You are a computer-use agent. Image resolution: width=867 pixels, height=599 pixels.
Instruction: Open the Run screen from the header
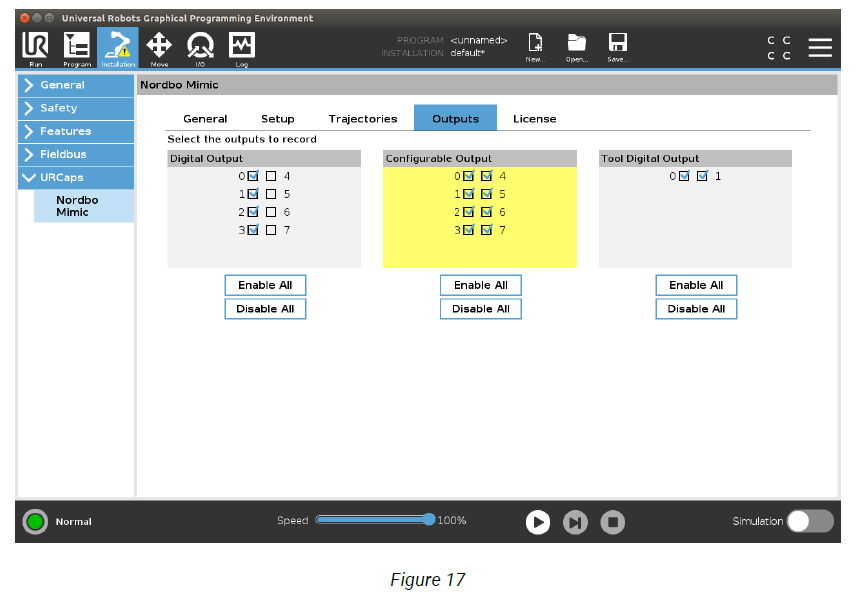35,48
